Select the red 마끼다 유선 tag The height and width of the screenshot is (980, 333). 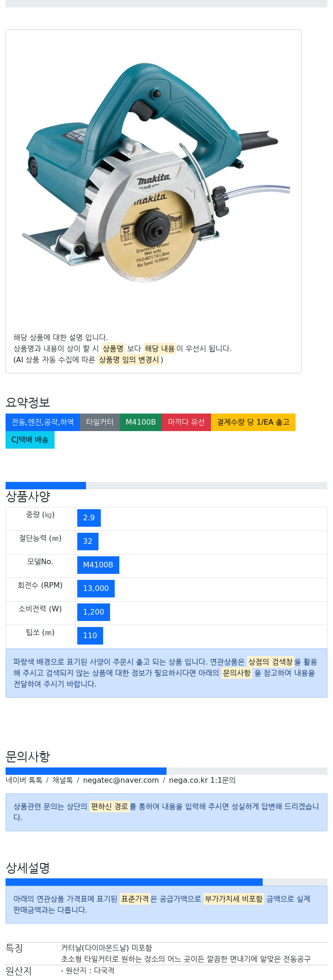click(186, 422)
